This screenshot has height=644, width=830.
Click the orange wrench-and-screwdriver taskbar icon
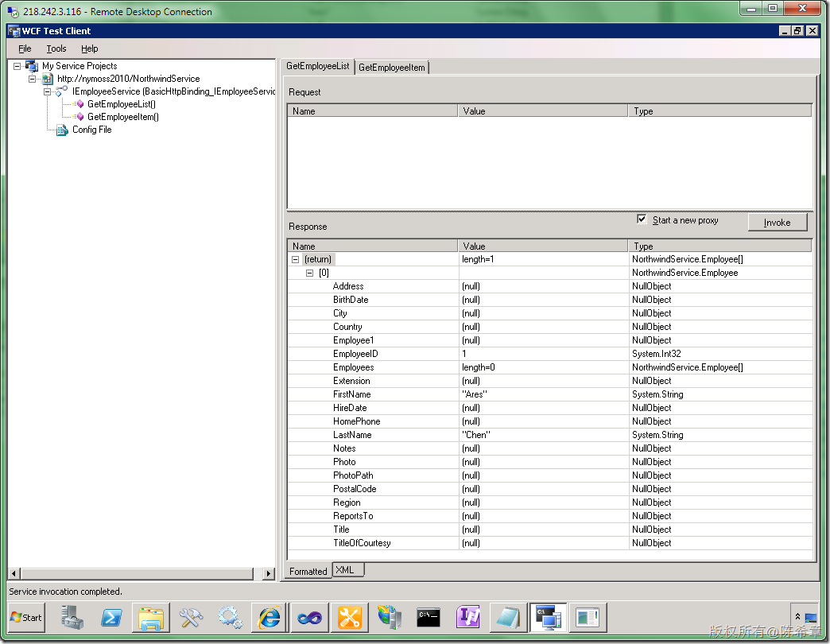(349, 618)
